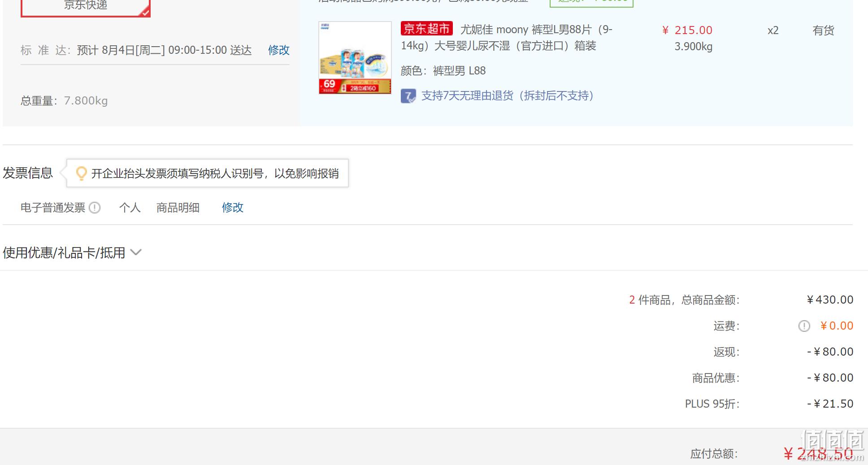Click the 颜色: 裤型男 L88 text

pyautogui.click(x=443, y=71)
